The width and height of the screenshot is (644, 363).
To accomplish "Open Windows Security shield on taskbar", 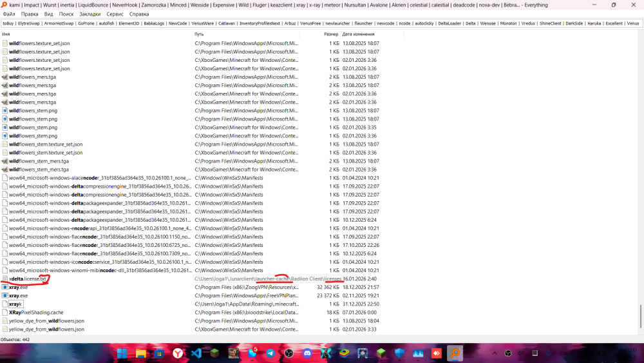I will pos(400,353).
